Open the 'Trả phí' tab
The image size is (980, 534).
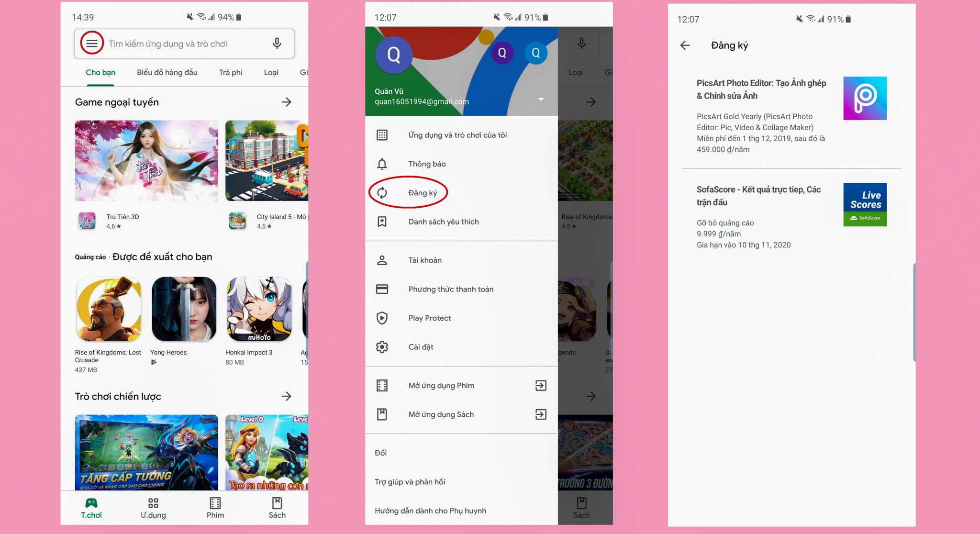231,72
